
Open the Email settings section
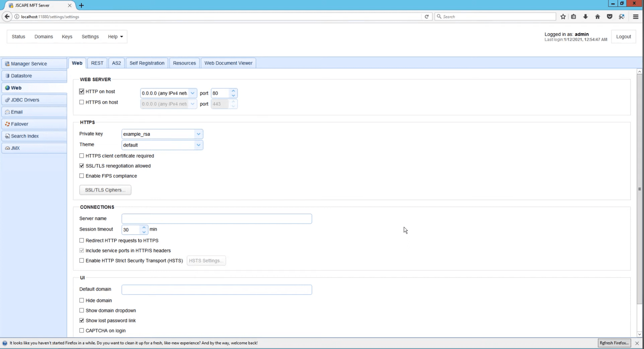click(x=34, y=112)
